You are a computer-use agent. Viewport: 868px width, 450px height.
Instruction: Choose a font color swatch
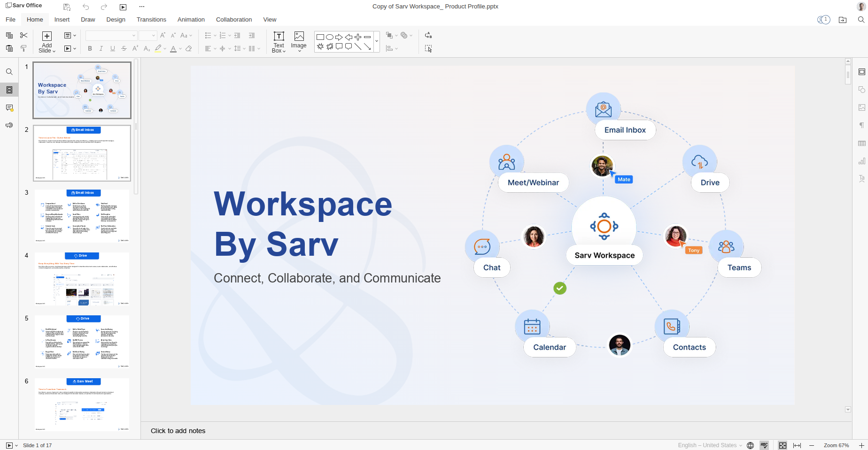click(x=173, y=48)
